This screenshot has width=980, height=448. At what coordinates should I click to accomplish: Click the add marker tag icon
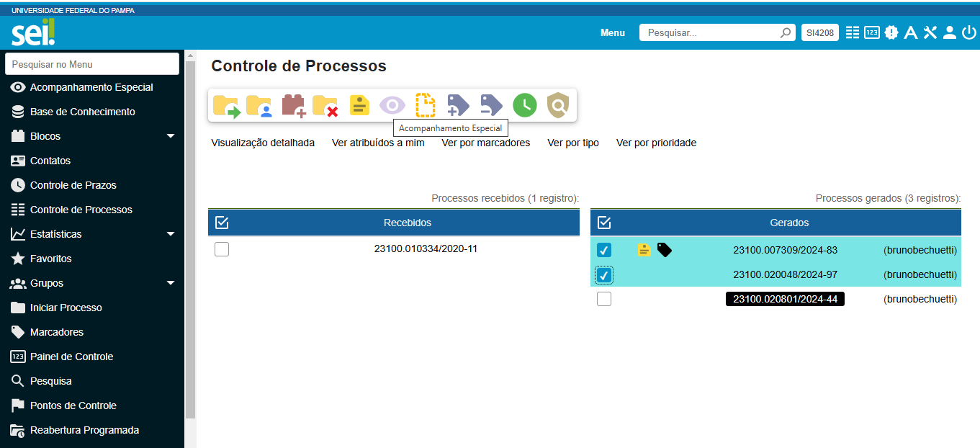click(458, 106)
